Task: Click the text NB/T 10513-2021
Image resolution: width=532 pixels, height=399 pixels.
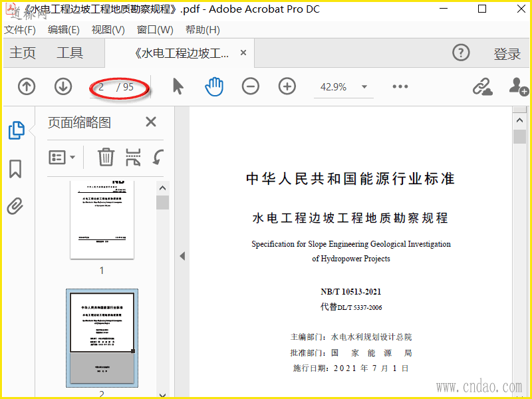Action: pos(351,291)
